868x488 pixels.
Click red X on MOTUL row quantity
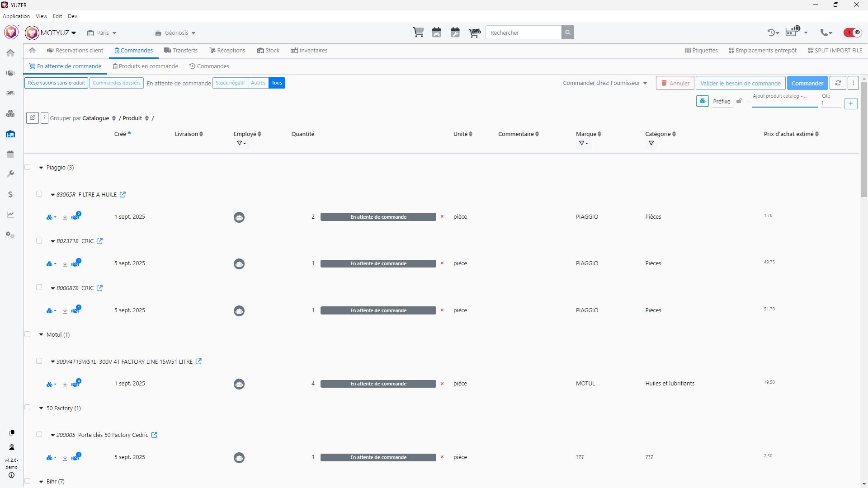(x=442, y=384)
